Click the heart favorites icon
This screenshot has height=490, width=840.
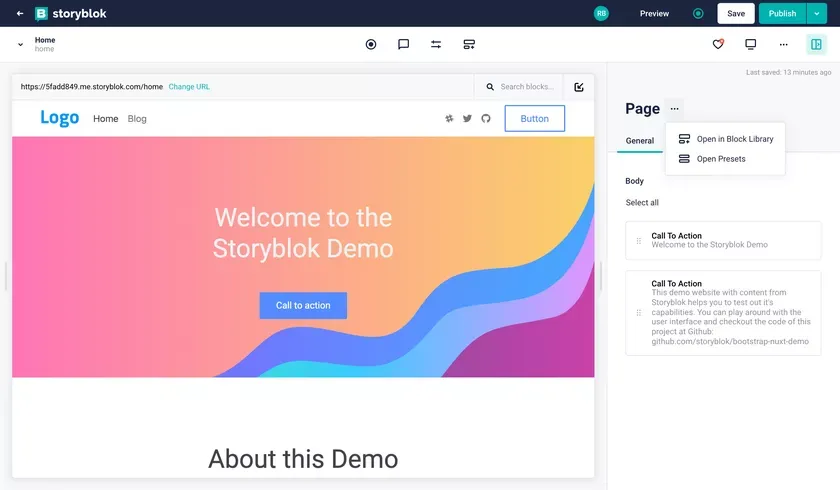(718, 44)
